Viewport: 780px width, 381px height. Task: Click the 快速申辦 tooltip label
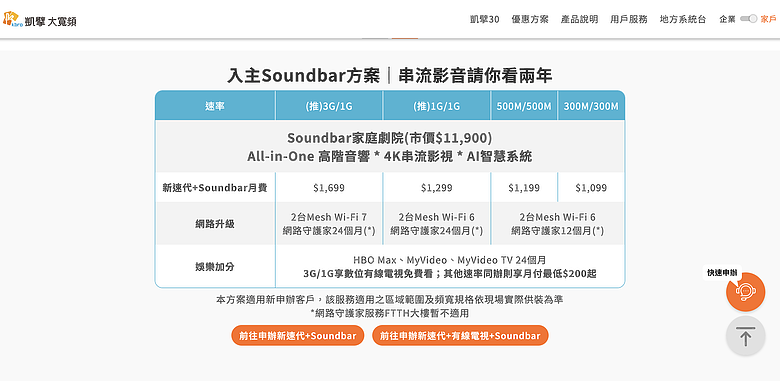coord(722,273)
